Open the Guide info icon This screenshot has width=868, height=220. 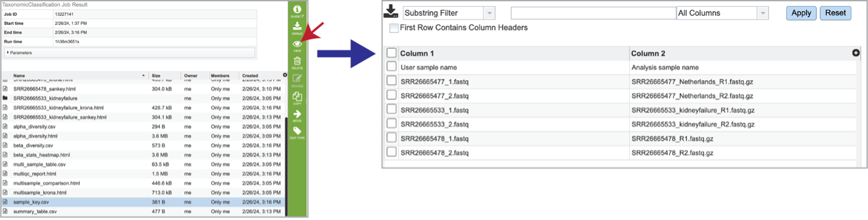(x=297, y=12)
